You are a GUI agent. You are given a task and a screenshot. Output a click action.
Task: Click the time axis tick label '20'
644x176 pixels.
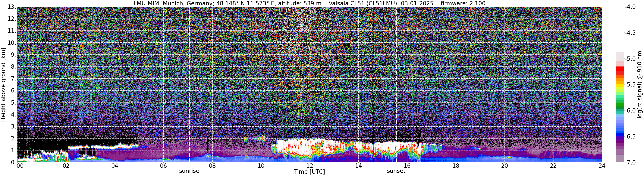coord(505,166)
